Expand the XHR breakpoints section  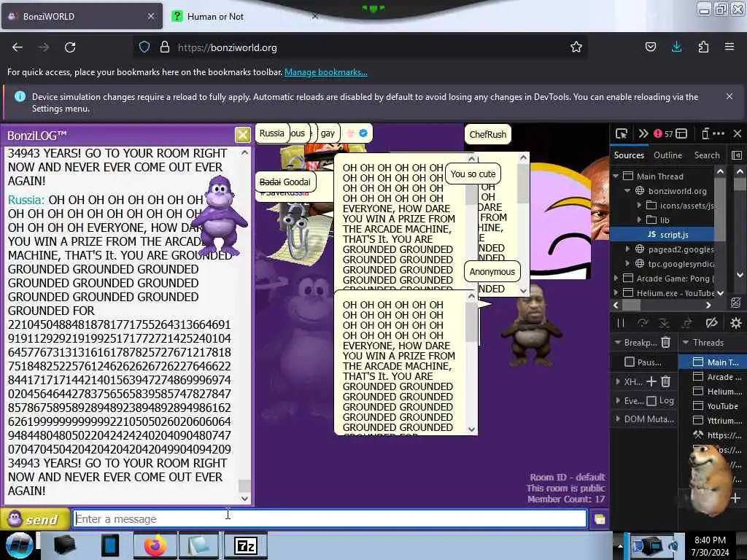point(618,381)
